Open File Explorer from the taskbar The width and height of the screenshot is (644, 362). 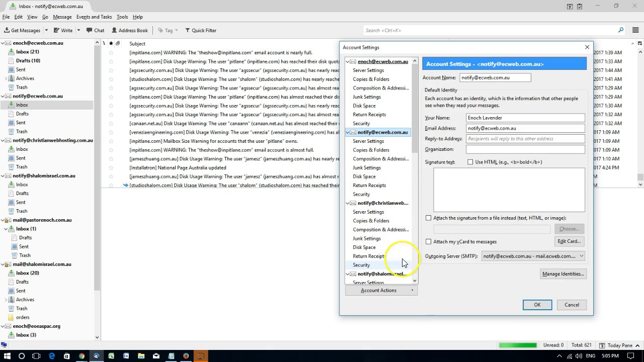click(141, 356)
